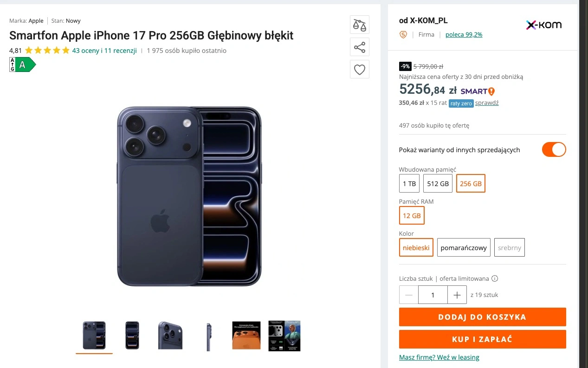Viewport: 588px width, 368px height.
Task: Click the Smart! logo by price
Action: pyautogui.click(x=478, y=91)
